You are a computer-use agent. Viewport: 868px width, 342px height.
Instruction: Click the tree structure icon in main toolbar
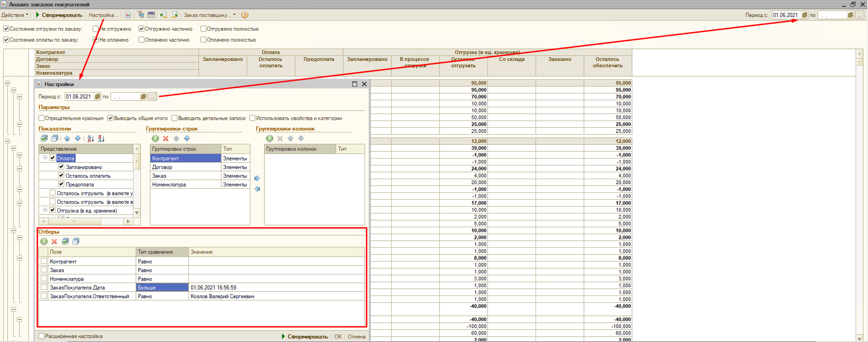point(141,15)
